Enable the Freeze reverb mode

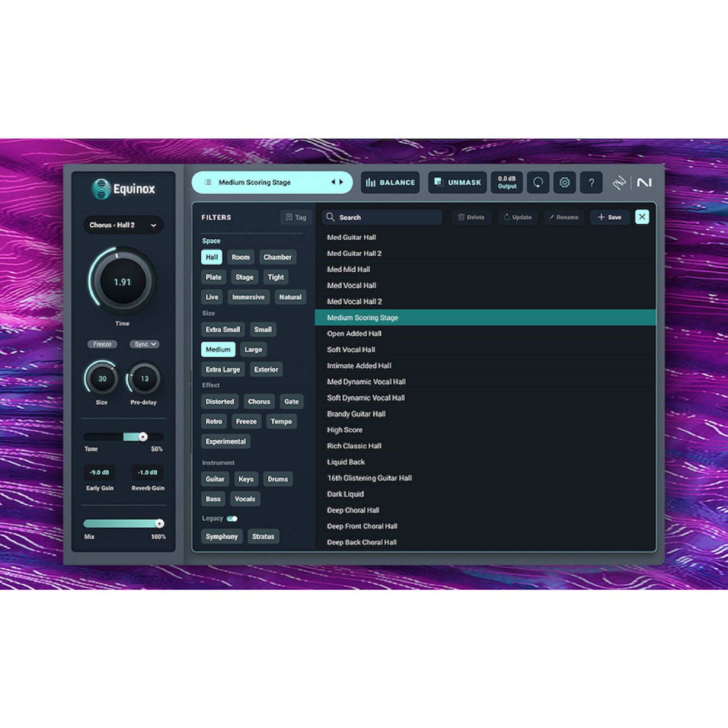pos(102,344)
